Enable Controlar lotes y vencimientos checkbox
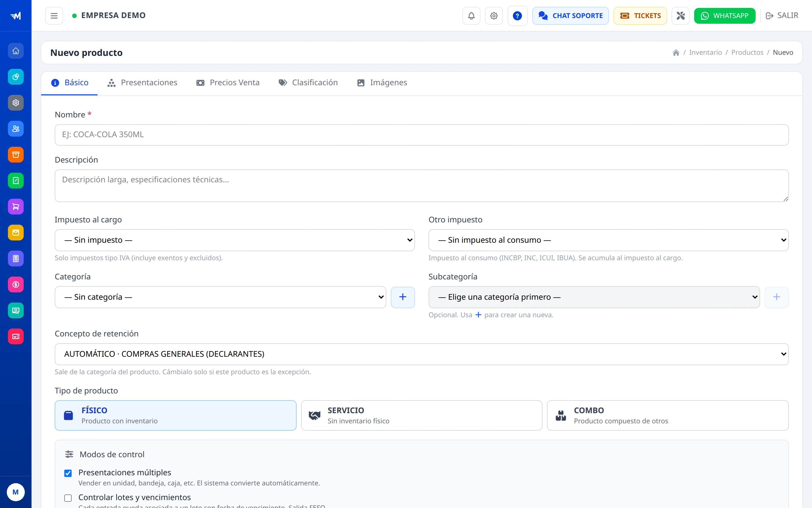The height and width of the screenshot is (508, 812). (68, 498)
